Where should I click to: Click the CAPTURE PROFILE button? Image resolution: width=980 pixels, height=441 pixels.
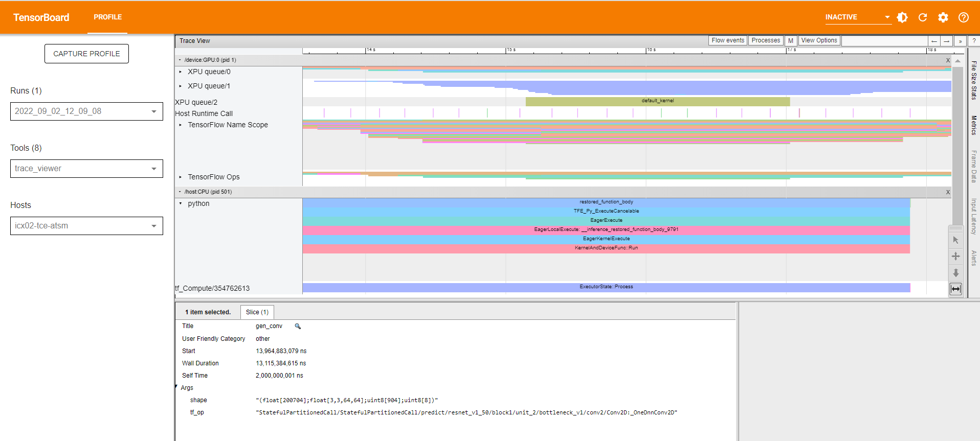(86, 54)
